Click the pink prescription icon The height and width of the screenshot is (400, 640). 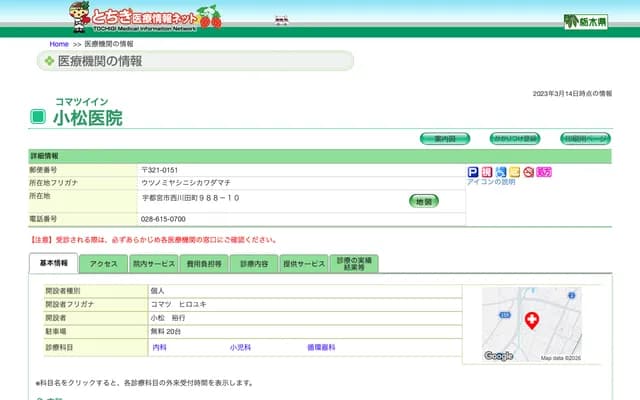coord(544,172)
